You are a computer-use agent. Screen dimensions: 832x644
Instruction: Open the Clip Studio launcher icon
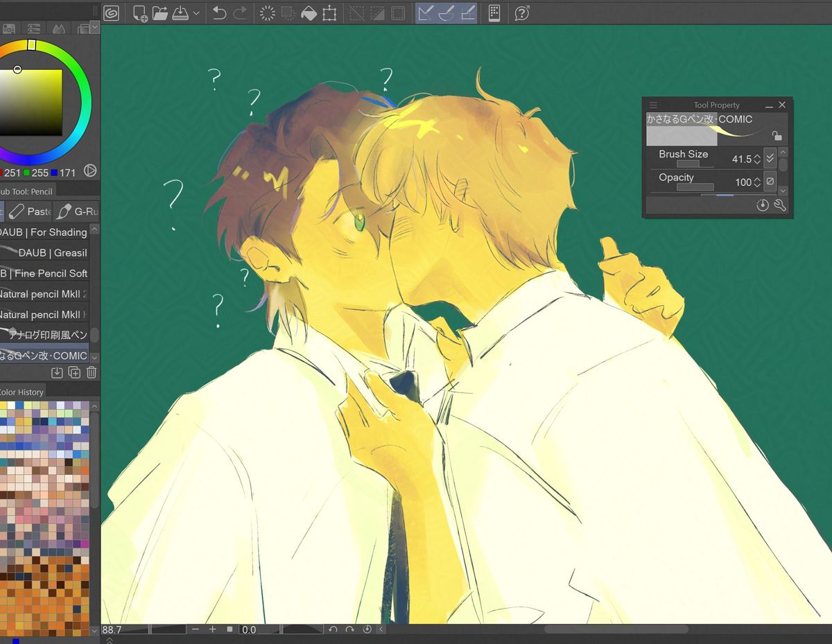coord(111,12)
